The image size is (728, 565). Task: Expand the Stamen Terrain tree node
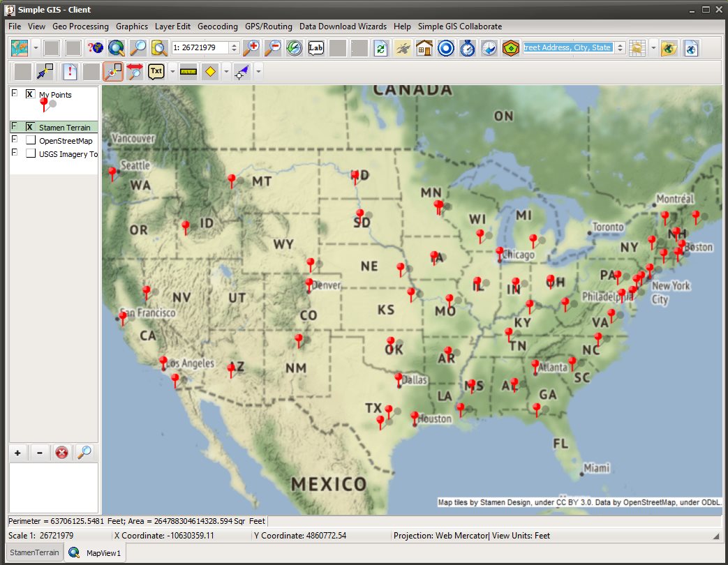coord(13,126)
